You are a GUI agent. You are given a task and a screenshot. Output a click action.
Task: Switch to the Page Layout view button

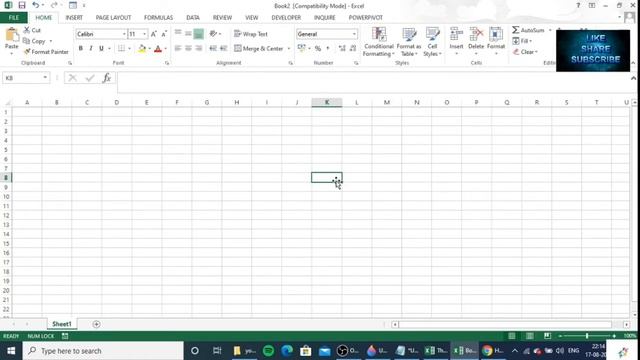pos(529,336)
